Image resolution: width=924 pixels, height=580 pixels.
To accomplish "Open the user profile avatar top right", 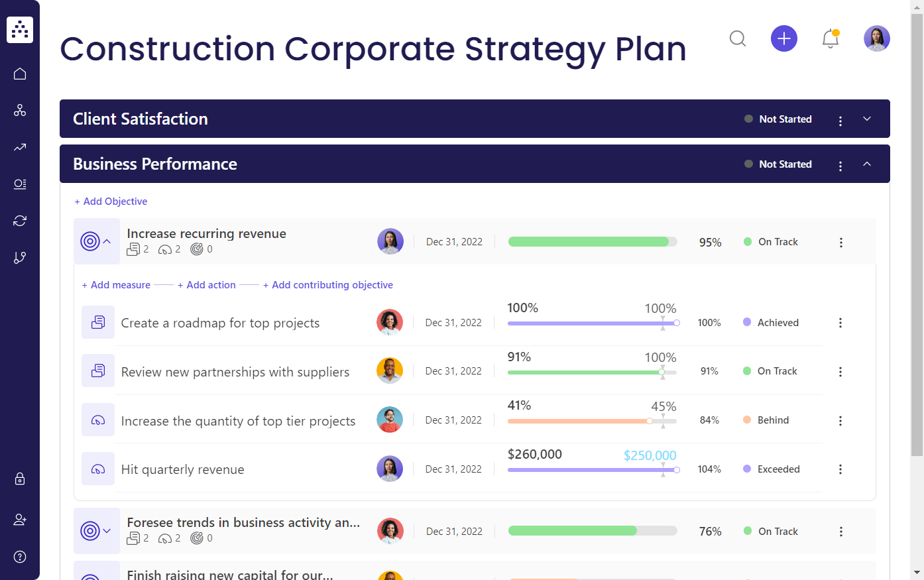I will click(x=876, y=38).
